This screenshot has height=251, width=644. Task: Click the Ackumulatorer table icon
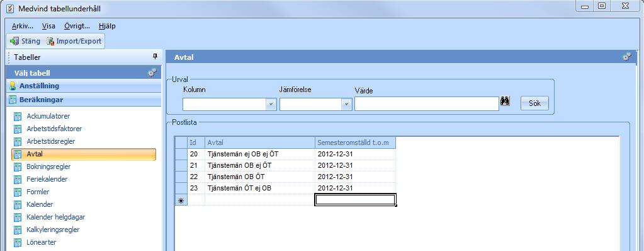click(18, 116)
